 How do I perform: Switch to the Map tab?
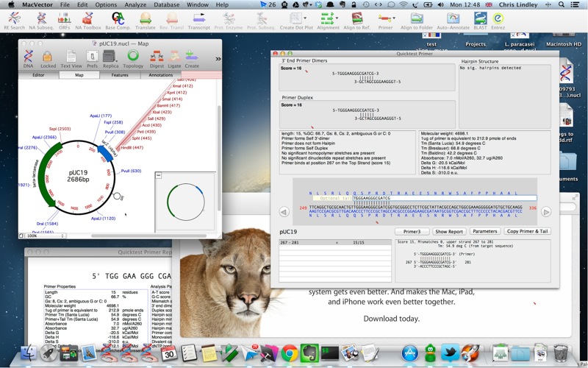click(79, 75)
